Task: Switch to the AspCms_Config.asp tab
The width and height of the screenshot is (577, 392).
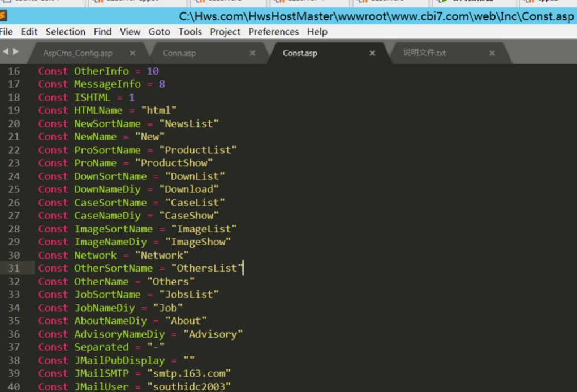Action: [78, 53]
